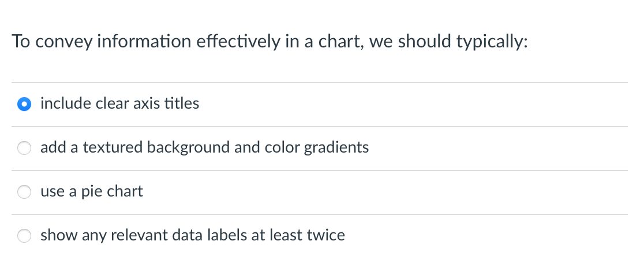Pick the radio button for data labels twice
Image resolution: width=644 pixels, height=267 pixels.
[x=24, y=236]
